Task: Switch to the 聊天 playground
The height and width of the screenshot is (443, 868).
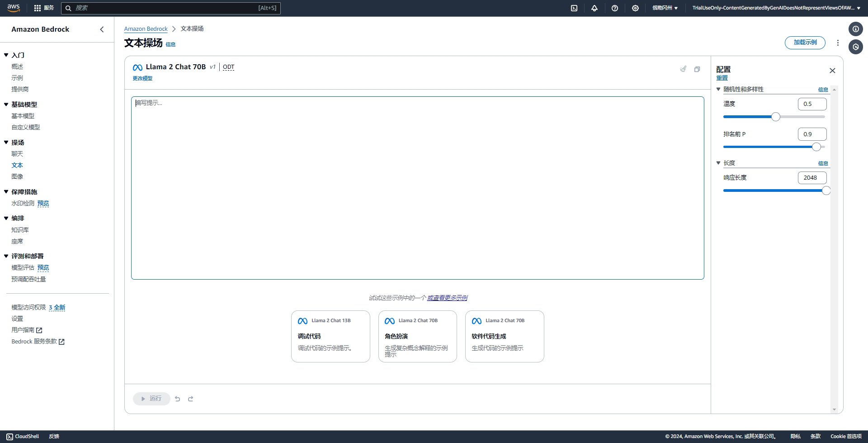Action: [x=17, y=154]
